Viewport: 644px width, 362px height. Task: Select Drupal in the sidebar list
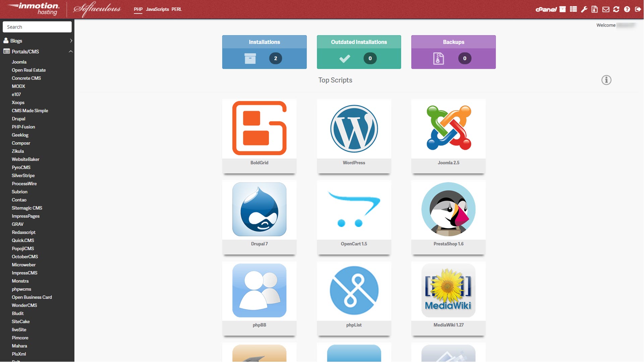coord(18,119)
